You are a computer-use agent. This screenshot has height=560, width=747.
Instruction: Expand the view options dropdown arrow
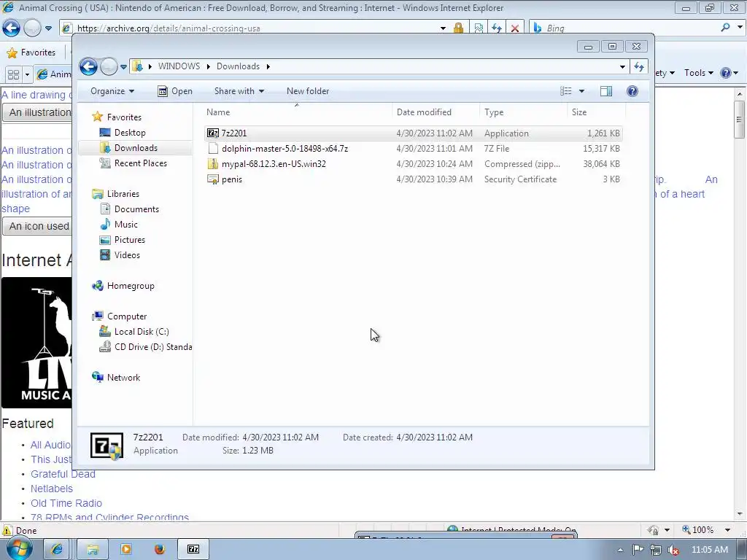[x=581, y=91]
